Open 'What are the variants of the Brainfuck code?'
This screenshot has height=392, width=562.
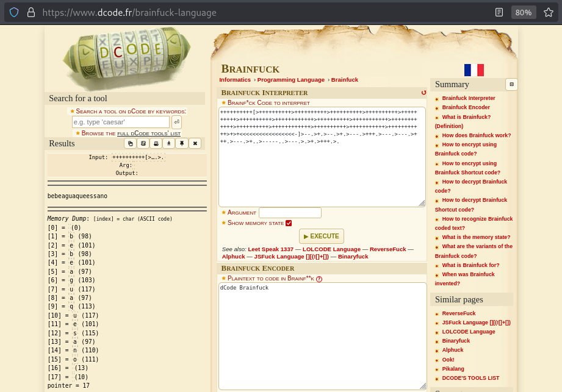coord(474,251)
